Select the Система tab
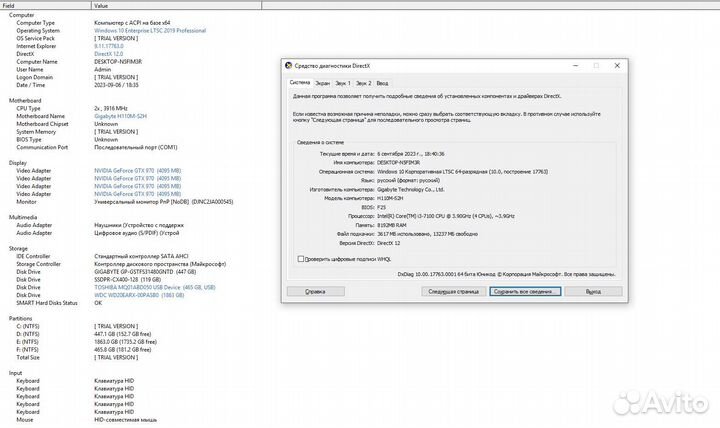720x428 pixels. click(300, 83)
